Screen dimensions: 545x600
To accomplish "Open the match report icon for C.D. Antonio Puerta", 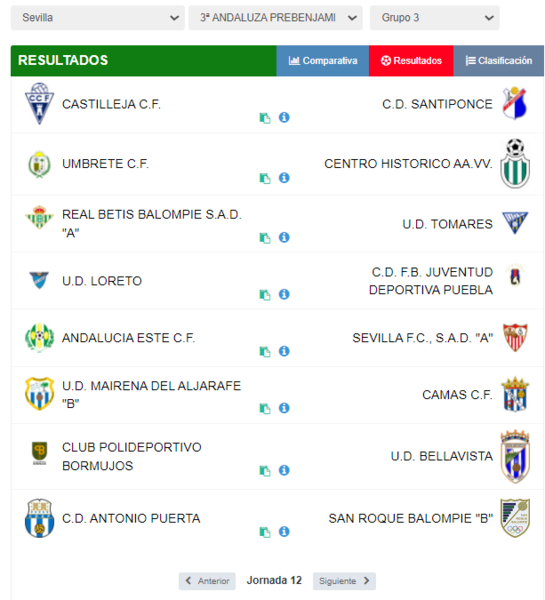I will 265,532.
